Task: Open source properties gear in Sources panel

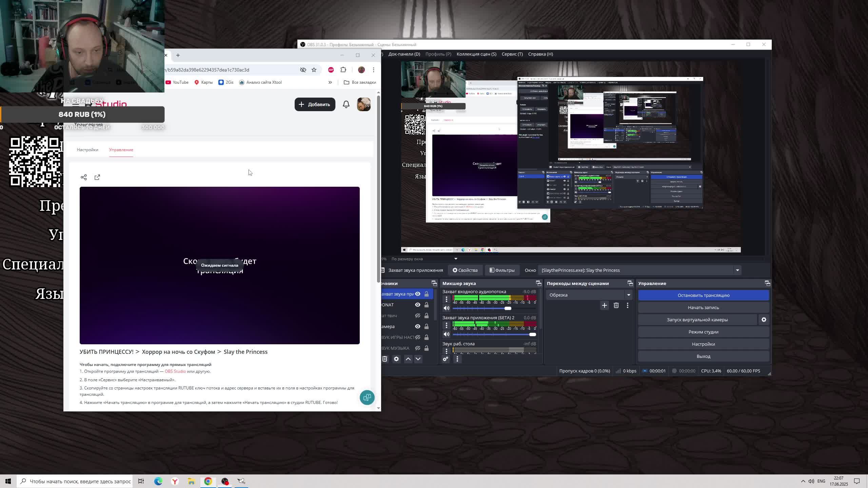Action: point(396,359)
